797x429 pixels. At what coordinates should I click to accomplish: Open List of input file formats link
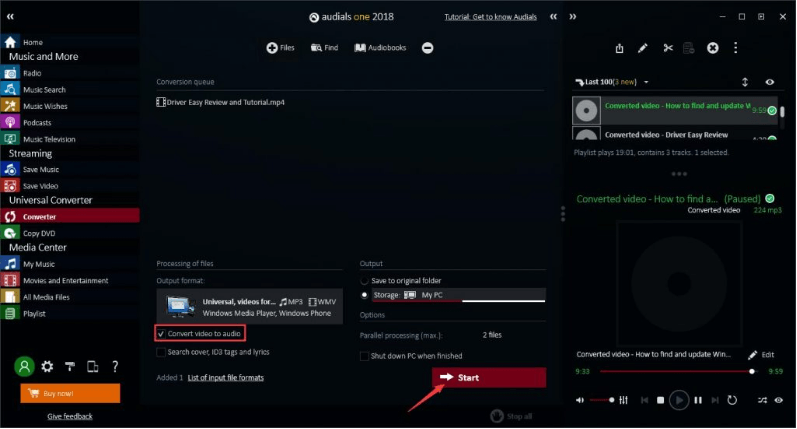click(226, 378)
